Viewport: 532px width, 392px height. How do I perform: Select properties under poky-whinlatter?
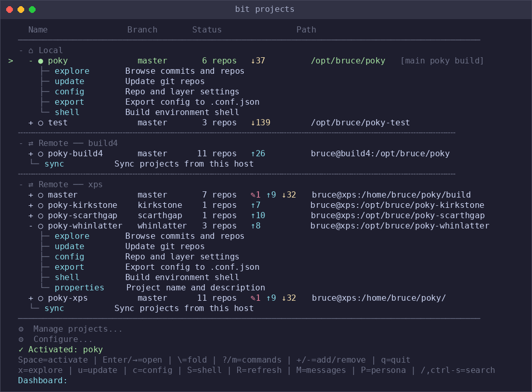[79, 288]
